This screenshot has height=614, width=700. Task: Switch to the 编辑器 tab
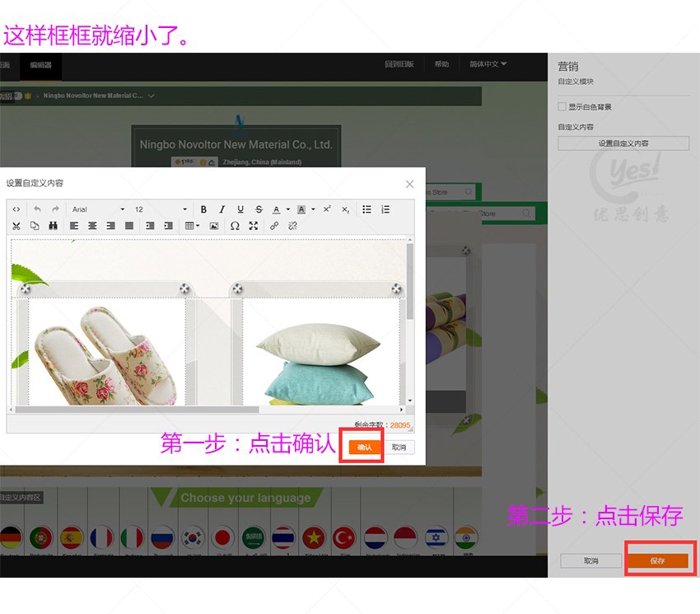pos(39,64)
